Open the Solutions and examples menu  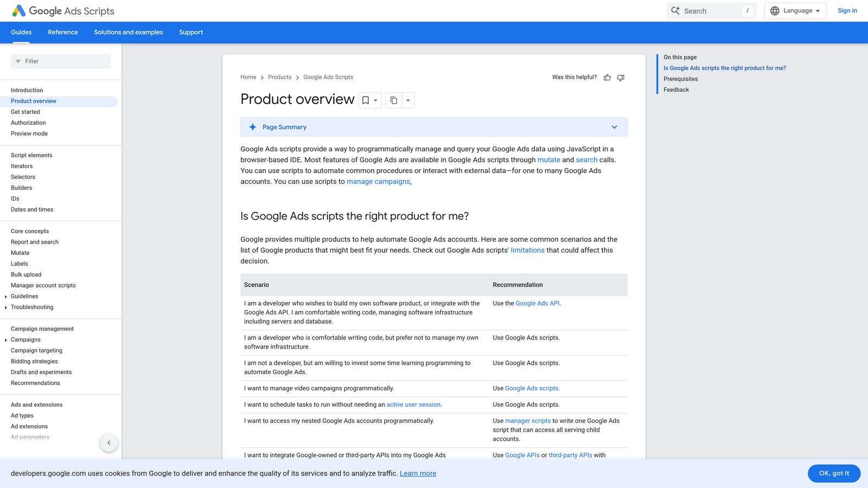coord(128,33)
